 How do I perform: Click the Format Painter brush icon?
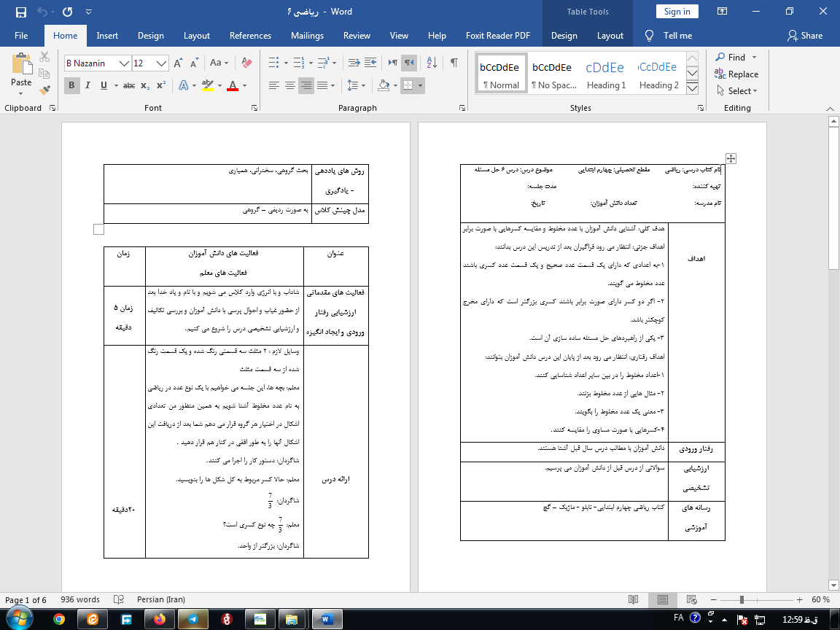[44, 90]
